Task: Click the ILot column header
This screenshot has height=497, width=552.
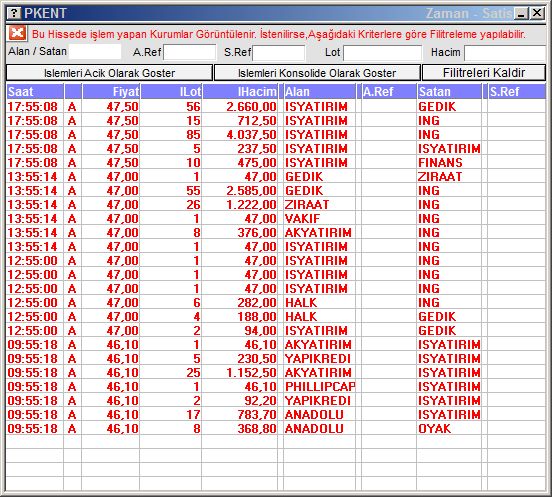Action: [171, 92]
